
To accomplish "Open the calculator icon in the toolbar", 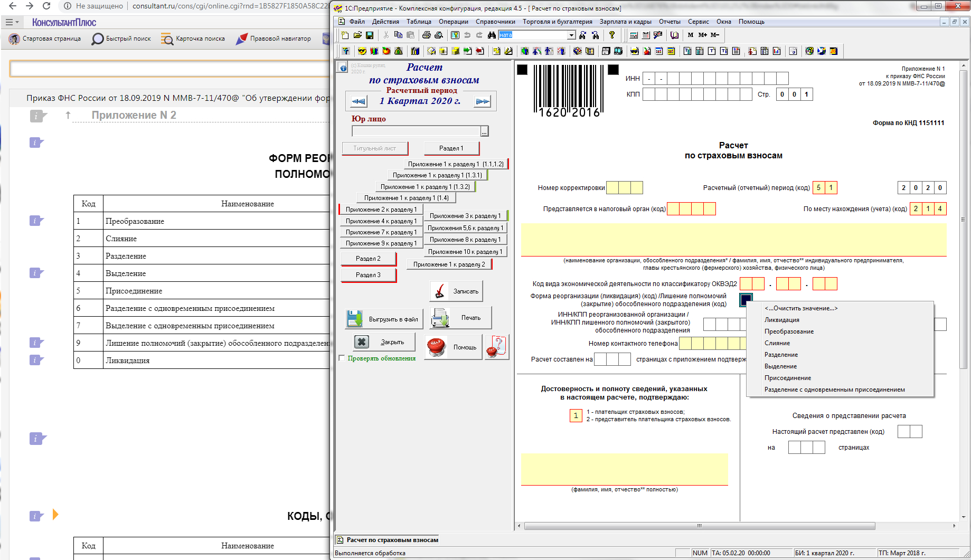I will coord(634,35).
